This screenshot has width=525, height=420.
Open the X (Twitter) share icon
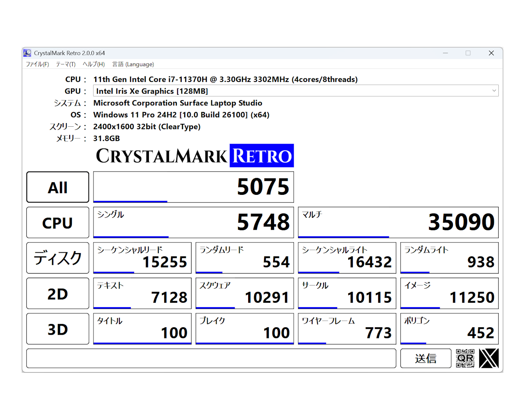pos(488,358)
